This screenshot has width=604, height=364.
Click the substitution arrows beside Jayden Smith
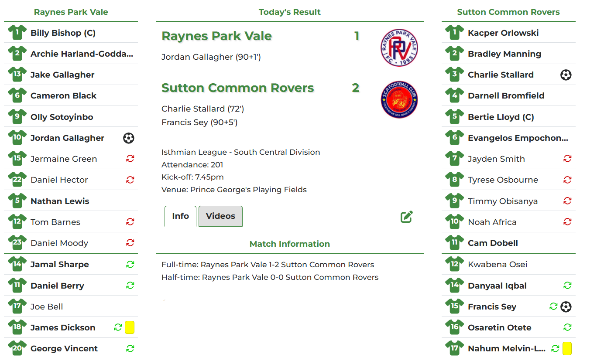point(567,159)
